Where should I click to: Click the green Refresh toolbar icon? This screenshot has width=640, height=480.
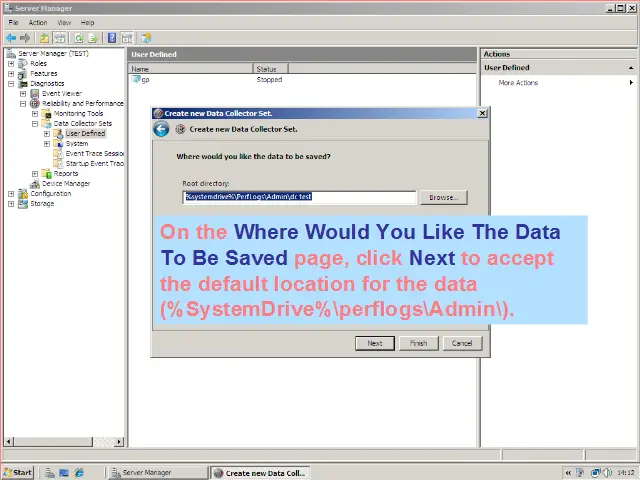click(x=78, y=38)
